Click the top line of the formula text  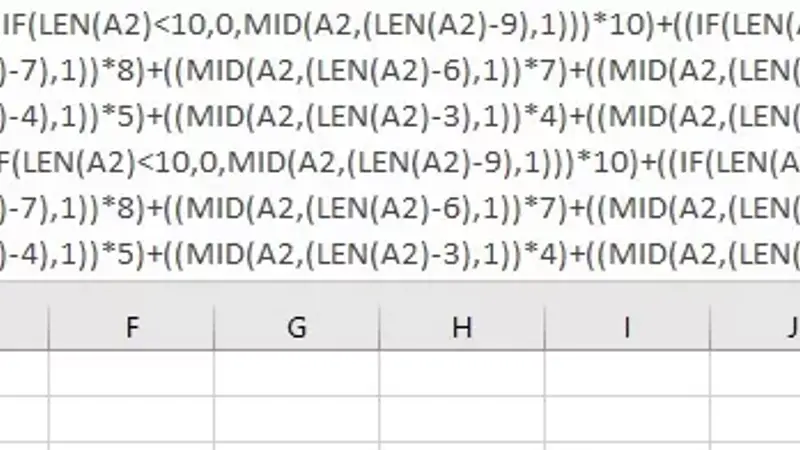point(400,24)
